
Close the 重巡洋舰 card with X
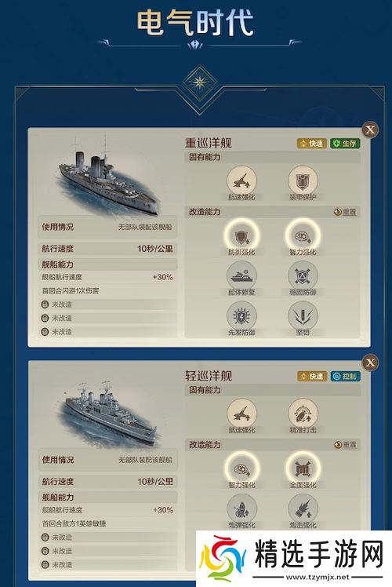(x=370, y=130)
